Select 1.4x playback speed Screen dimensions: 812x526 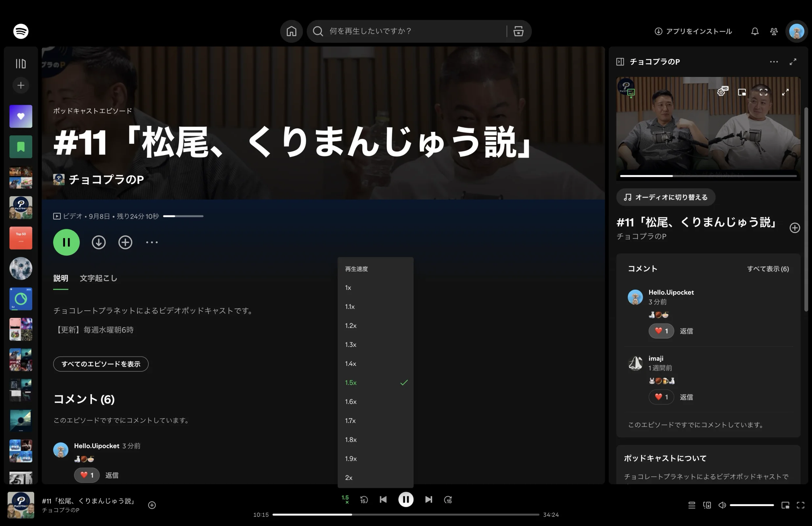[375, 363]
